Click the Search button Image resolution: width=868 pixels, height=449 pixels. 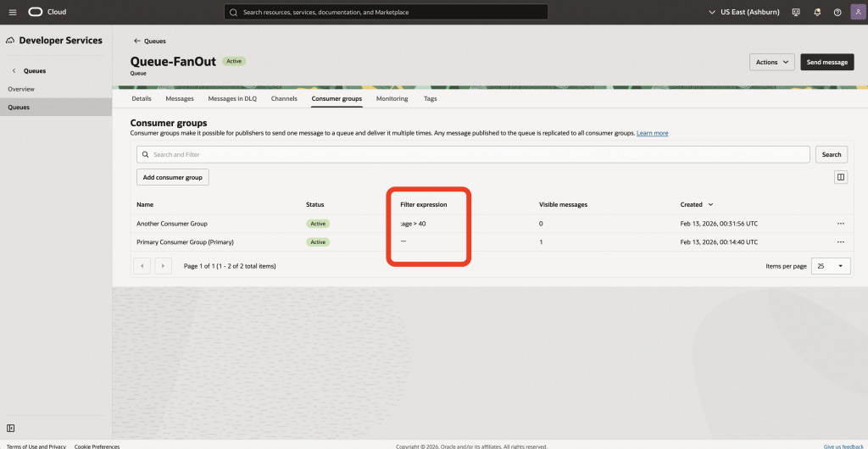(832, 154)
